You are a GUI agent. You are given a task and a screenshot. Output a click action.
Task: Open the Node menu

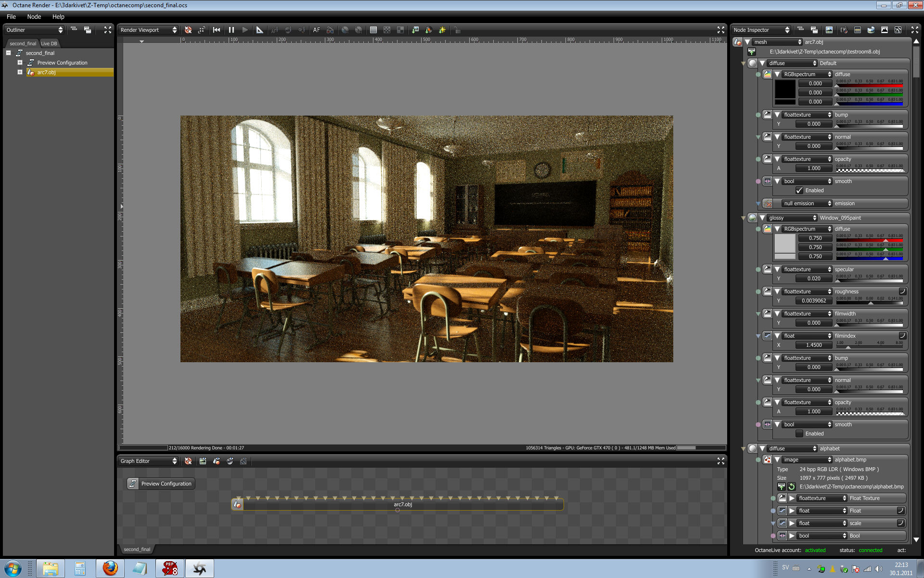tap(34, 16)
